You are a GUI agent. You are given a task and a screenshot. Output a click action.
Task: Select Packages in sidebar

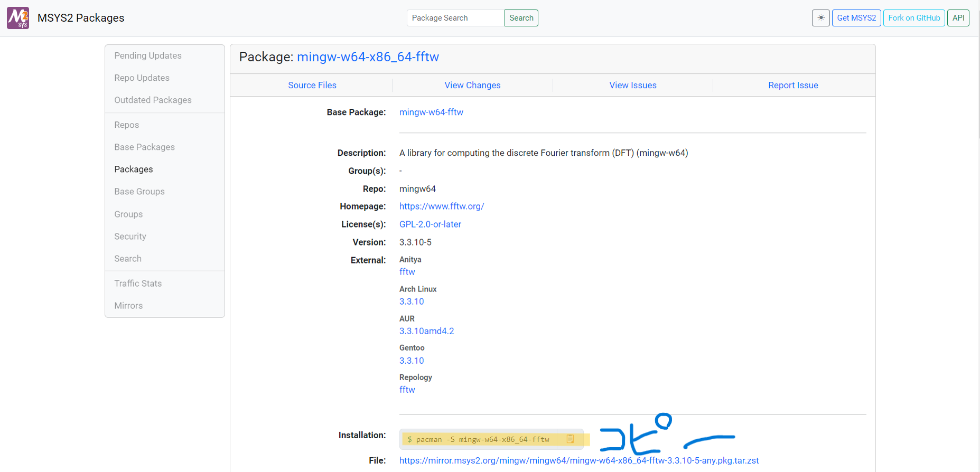pyautogui.click(x=134, y=169)
